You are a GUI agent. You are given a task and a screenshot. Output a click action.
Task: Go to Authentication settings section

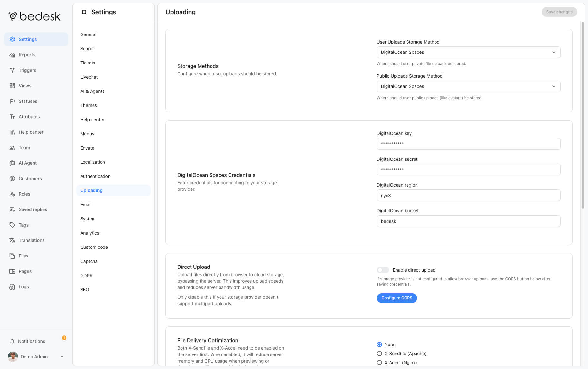click(113, 176)
